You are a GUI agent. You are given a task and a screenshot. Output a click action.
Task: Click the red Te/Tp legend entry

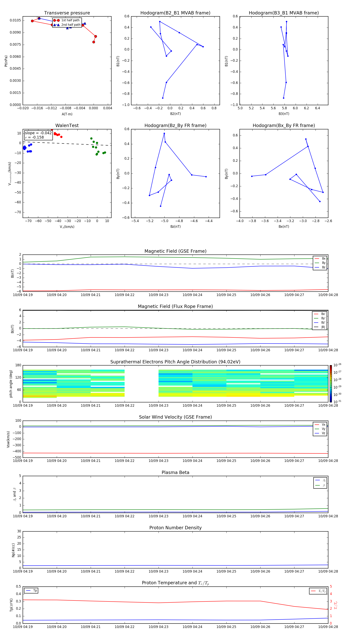coord(318,591)
